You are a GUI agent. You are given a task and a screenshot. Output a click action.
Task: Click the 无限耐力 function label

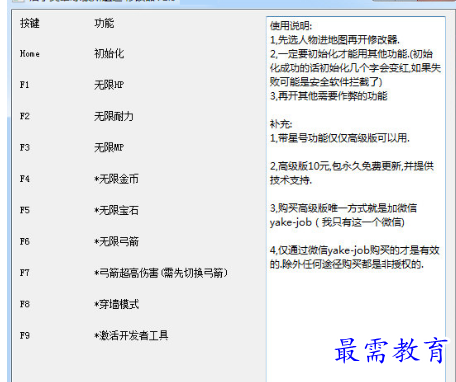pyautogui.click(x=114, y=116)
